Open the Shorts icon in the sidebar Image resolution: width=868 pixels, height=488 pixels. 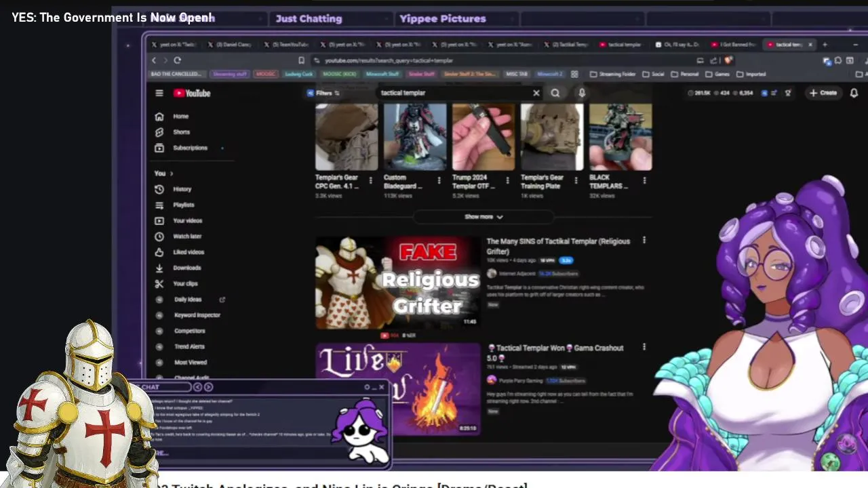tap(159, 132)
